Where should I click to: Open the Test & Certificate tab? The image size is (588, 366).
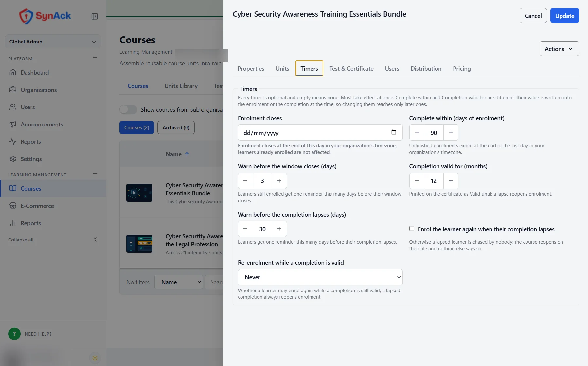351,69
